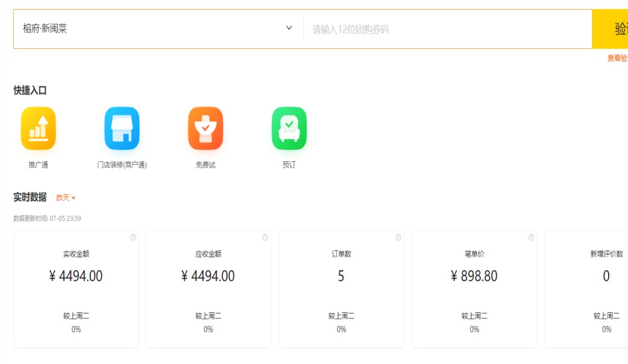Screen dimensions: 628x364
Task: Open the 昨天 date range dropdown
Action: click(x=66, y=198)
